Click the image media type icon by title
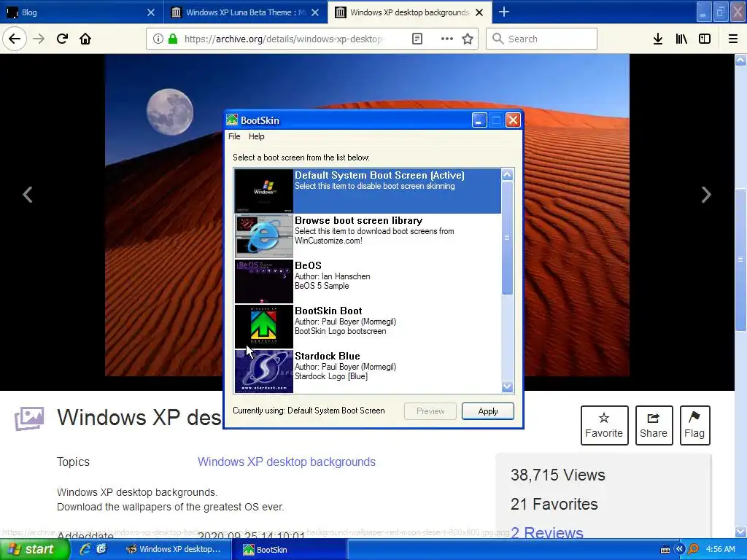 [x=29, y=418]
